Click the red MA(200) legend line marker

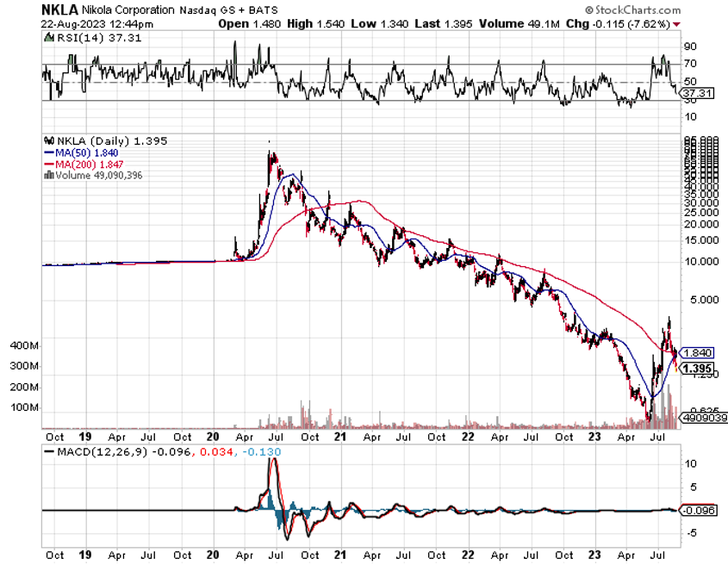tap(49, 163)
